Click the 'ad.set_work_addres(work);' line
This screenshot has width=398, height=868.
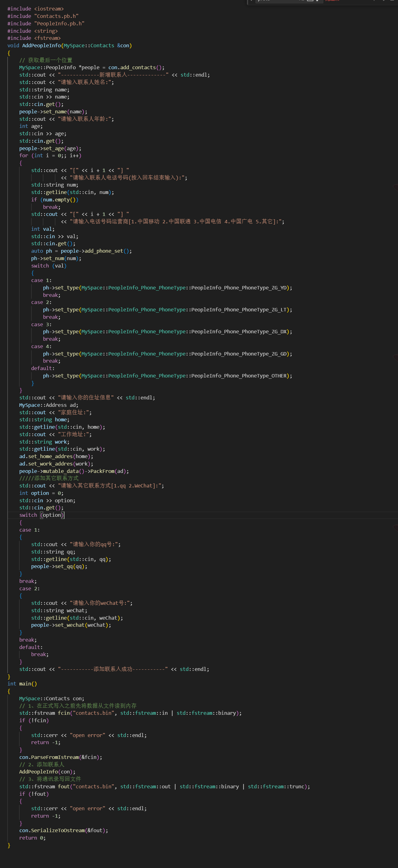tap(56, 464)
